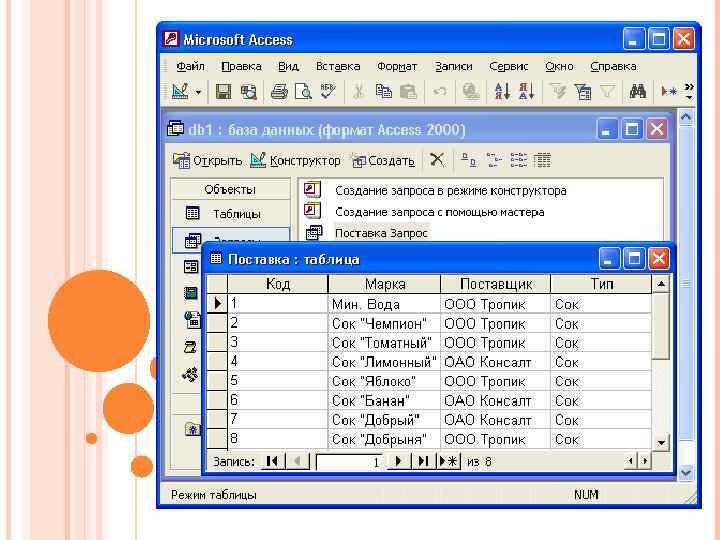Viewport: 720px width, 540px height.
Task: Click the cell Сок "Лимонный"
Action: coord(384,362)
